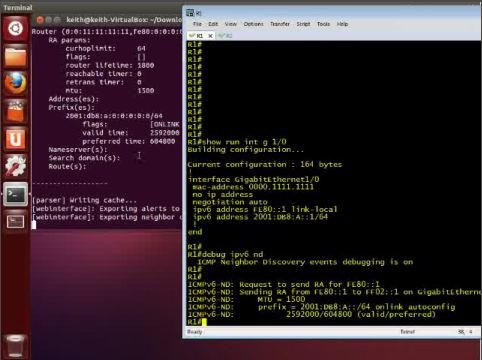The image size is (482, 360).
Task: Open Ubuntu Software Center dock icon
Action: point(15,111)
